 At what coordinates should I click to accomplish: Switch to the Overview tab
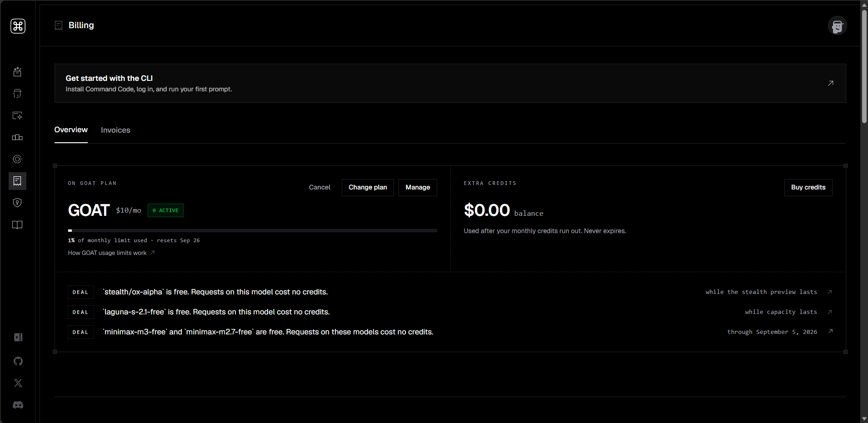point(71,130)
